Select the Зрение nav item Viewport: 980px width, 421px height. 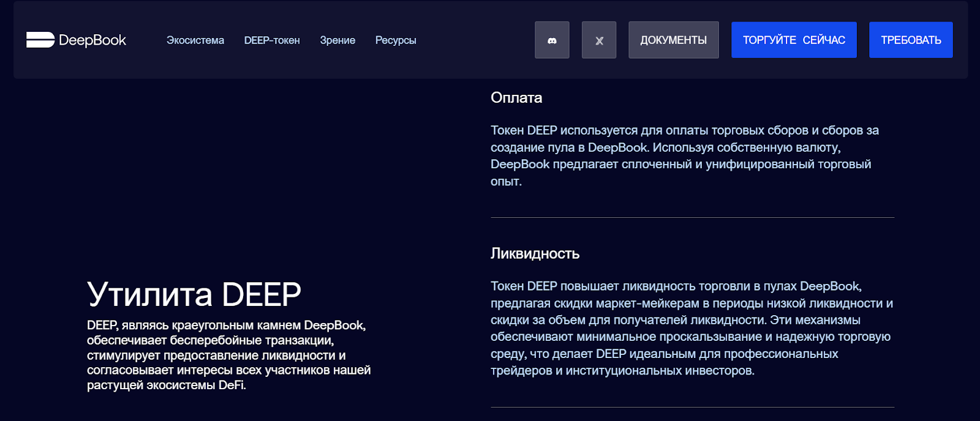337,40
